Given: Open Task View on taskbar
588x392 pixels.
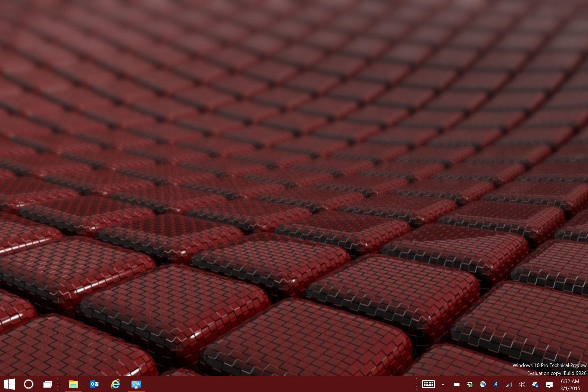Looking at the screenshot, I should click(48, 384).
